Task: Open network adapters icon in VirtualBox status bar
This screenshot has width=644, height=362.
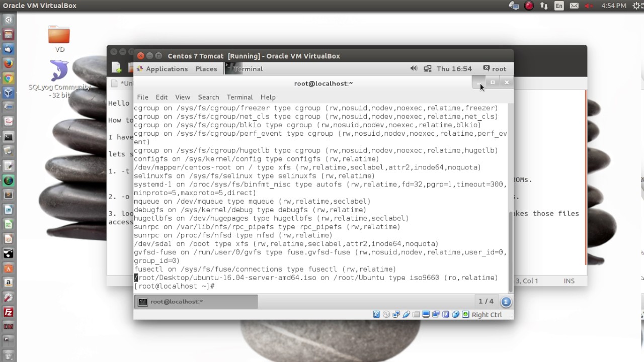Action: (396, 314)
